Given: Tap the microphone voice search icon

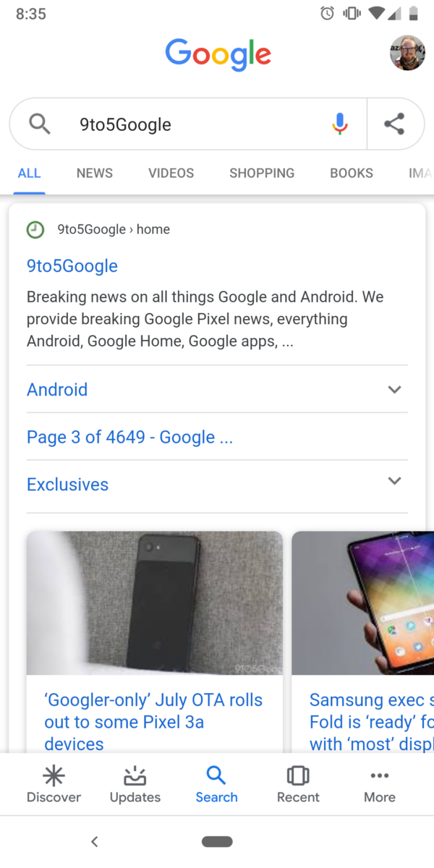Looking at the screenshot, I should pyautogui.click(x=340, y=124).
